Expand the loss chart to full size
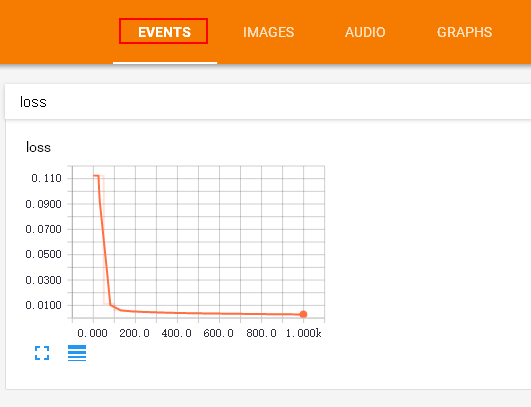Image resolution: width=531 pixels, height=407 pixels. click(x=42, y=353)
